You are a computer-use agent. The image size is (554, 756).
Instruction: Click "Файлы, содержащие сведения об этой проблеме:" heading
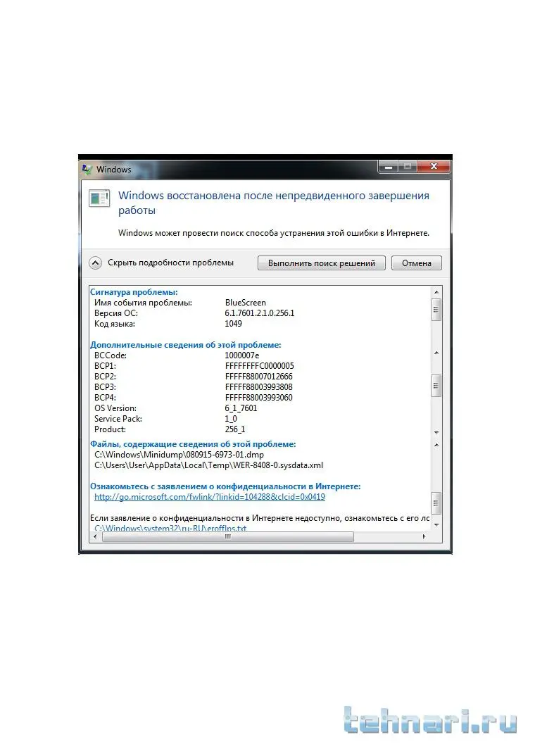[193, 444]
